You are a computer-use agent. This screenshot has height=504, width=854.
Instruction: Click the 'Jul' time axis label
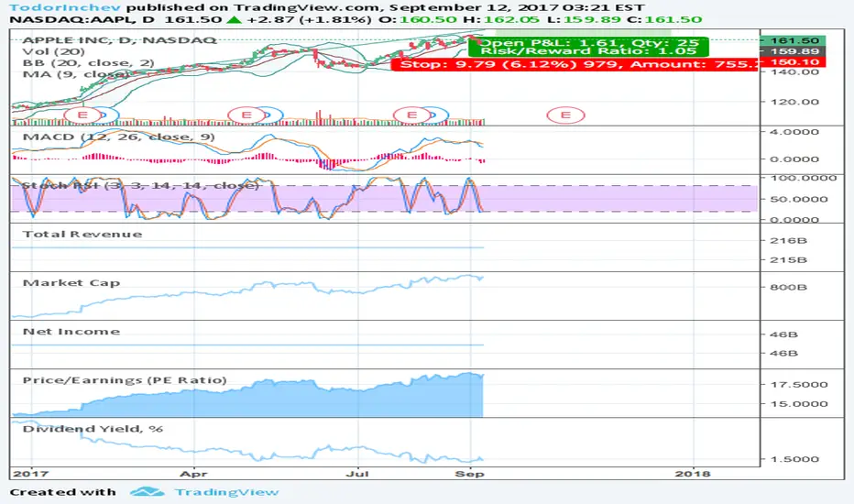(357, 474)
